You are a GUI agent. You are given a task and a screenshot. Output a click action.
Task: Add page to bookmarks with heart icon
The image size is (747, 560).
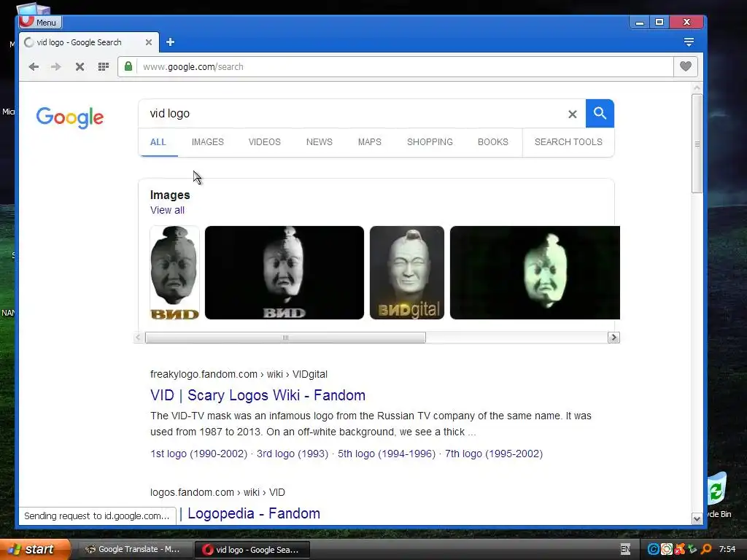point(686,66)
